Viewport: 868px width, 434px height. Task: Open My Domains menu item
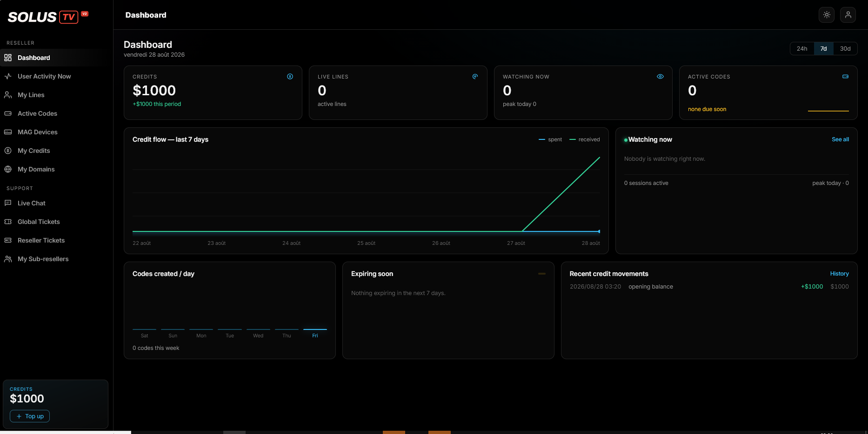click(x=36, y=169)
